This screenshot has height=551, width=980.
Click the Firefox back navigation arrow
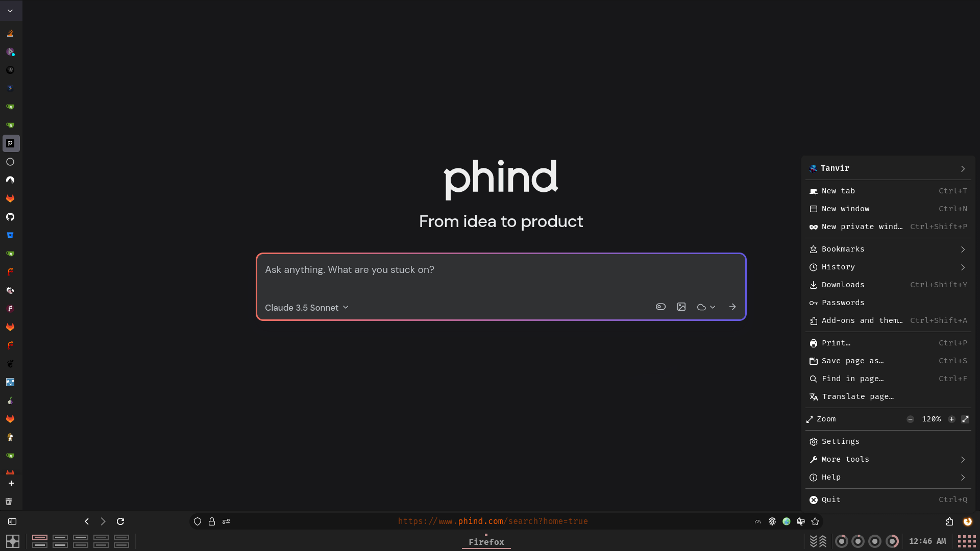(x=87, y=521)
